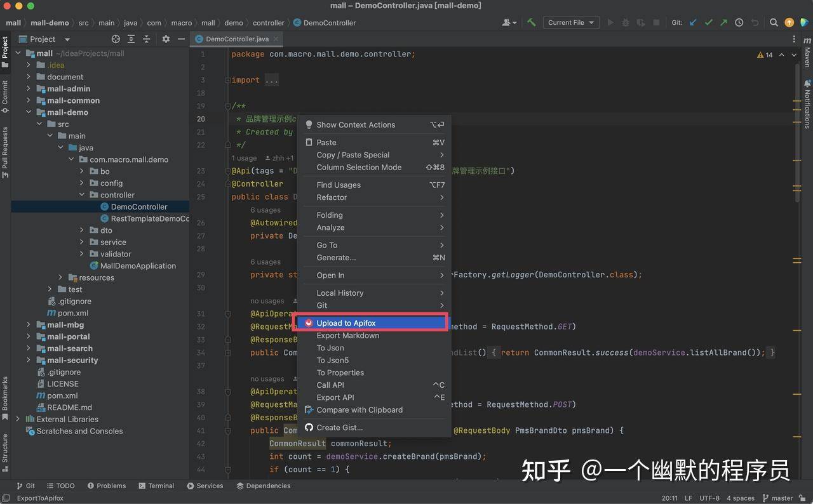
Task: Expand the mall-common module
Action: [x=29, y=100]
